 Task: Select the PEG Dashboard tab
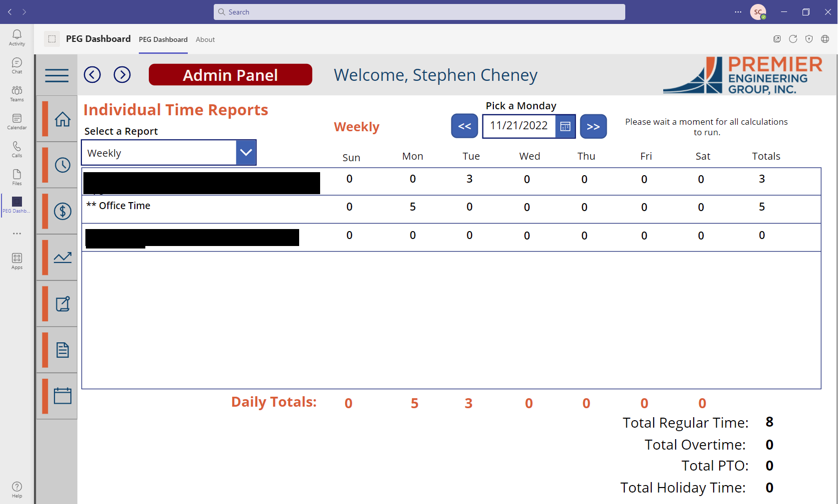[163, 39]
